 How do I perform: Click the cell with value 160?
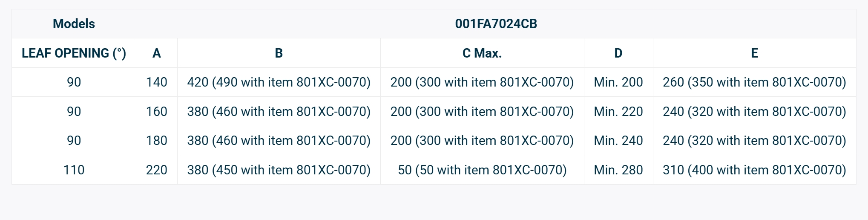point(156,112)
